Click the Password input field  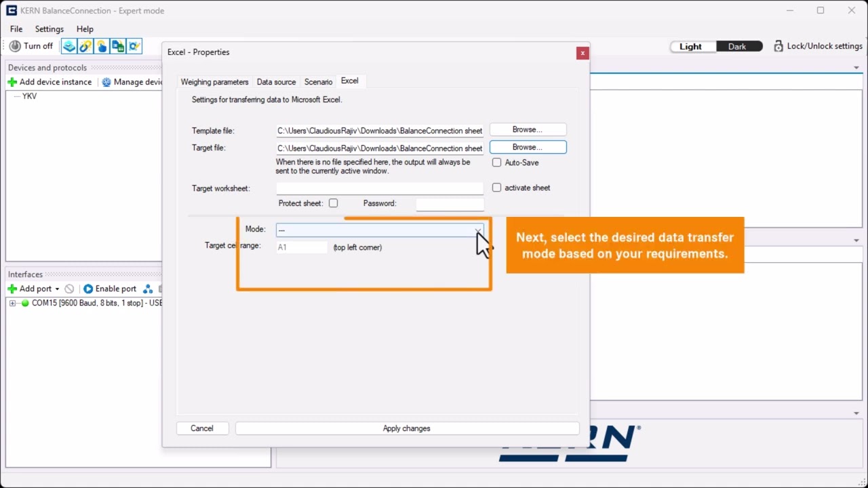click(x=450, y=204)
